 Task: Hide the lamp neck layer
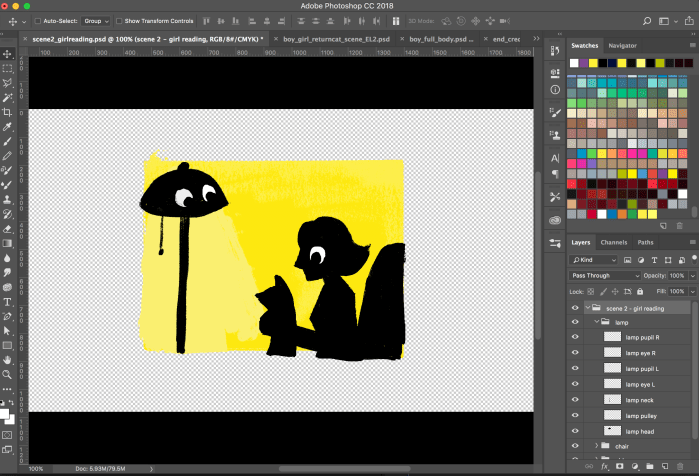(x=575, y=400)
